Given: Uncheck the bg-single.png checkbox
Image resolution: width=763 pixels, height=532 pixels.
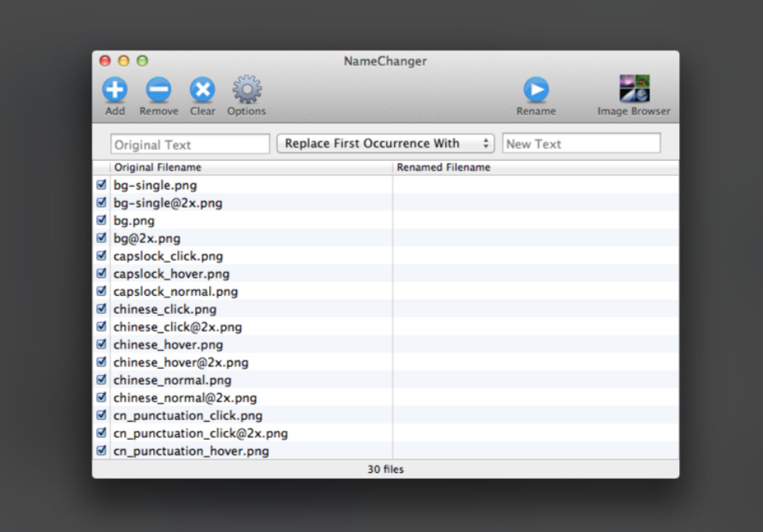Looking at the screenshot, I should pyautogui.click(x=101, y=186).
